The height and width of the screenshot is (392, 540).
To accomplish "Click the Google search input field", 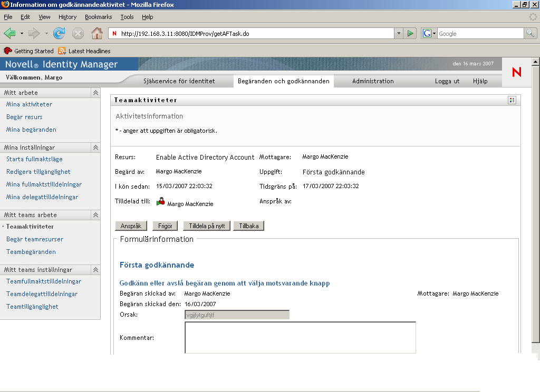I will point(480,33).
